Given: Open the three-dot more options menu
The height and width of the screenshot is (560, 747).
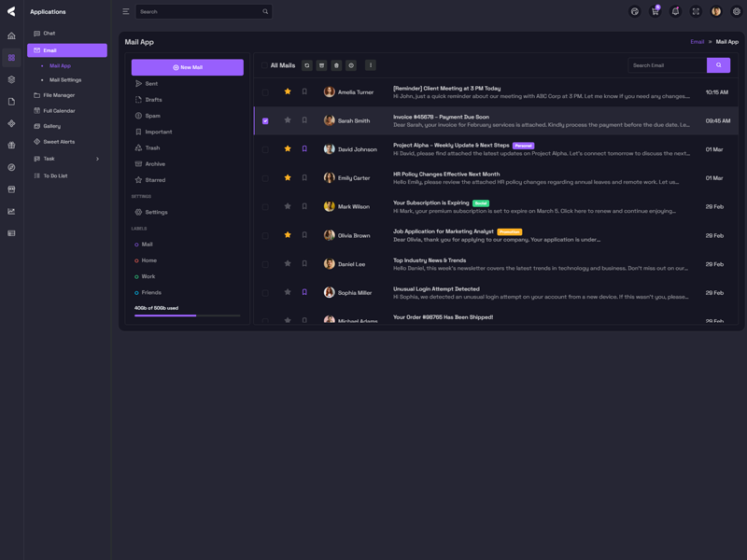Looking at the screenshot, I should (x=371, y=65).
